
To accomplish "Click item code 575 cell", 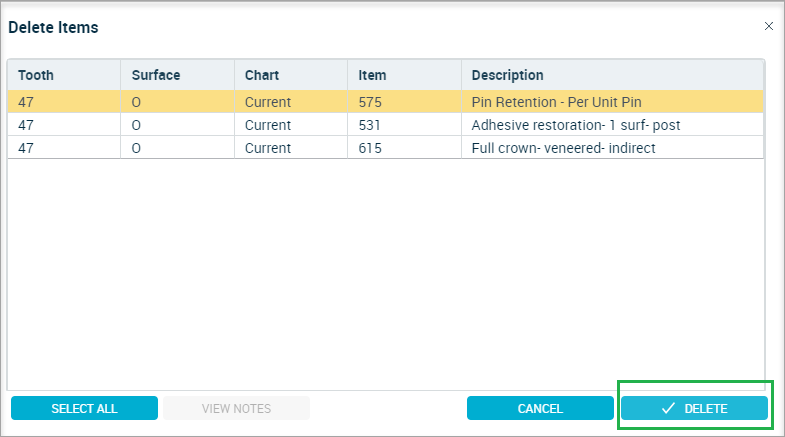I will (404, 102).
